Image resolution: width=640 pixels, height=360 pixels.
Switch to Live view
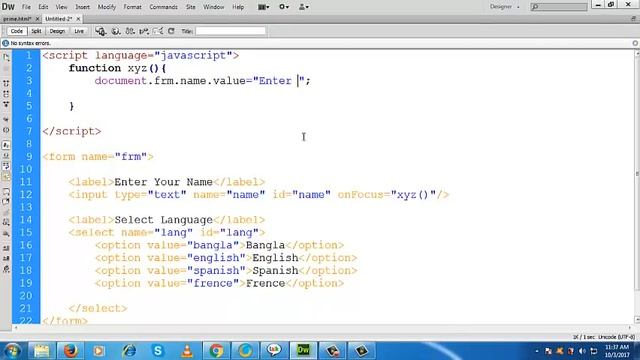click(79, 31)
